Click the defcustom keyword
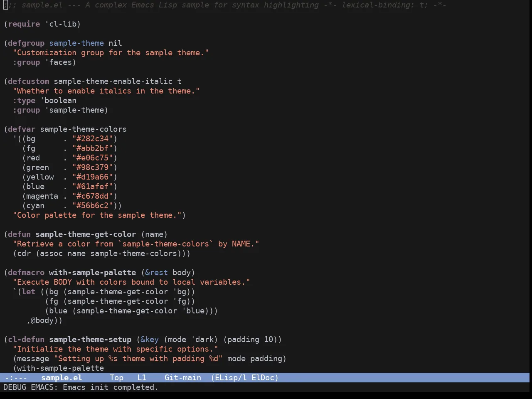This screenshot has width=532, height=399. click(x=28, y=81)
